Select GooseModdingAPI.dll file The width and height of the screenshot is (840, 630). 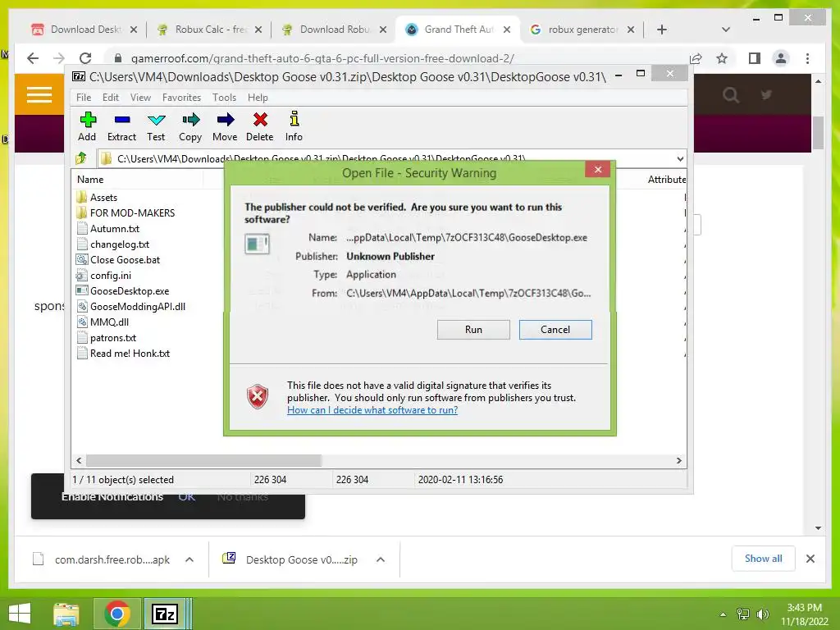pyautogui.click(x=131, y=307)
